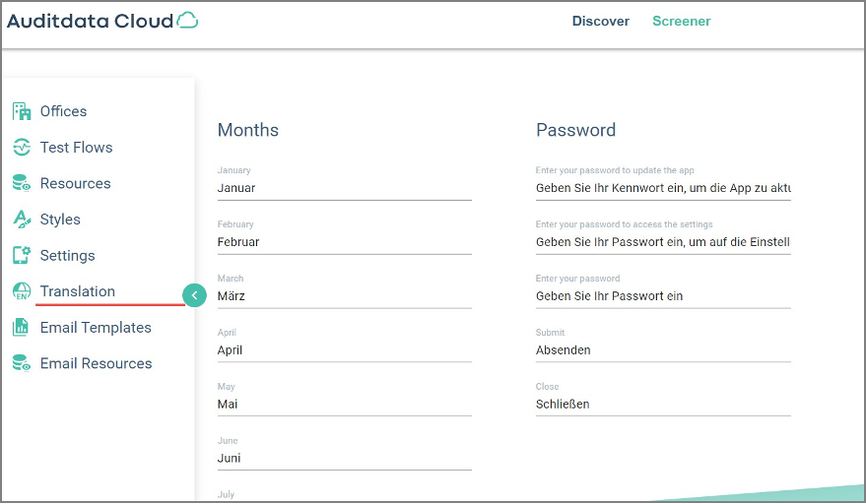
Task: Open the Email Templates menu item
Action: pos(96,328)
